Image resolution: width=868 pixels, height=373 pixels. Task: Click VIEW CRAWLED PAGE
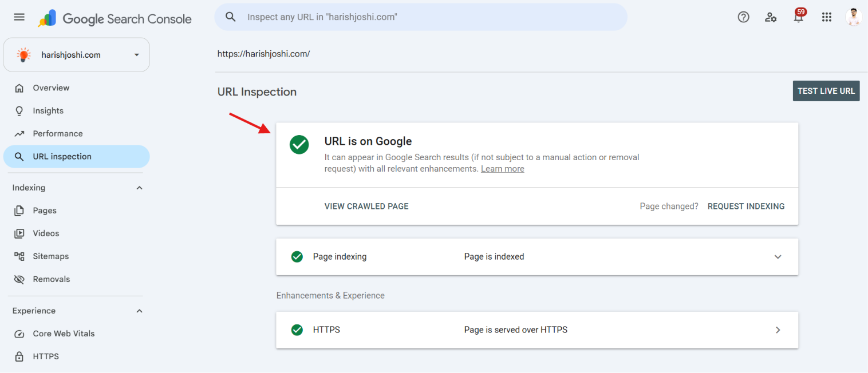(366, 207)
